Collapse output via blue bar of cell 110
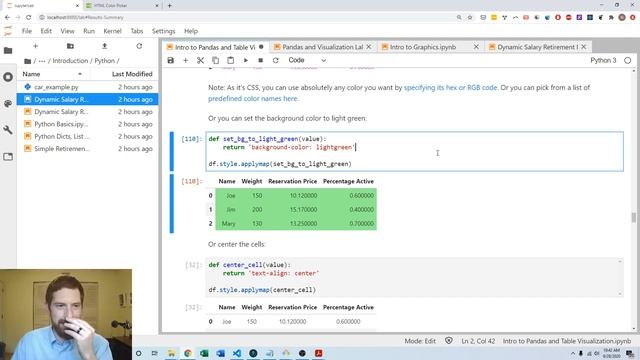This screenshot has height=360, width=640. pos(172,203)
